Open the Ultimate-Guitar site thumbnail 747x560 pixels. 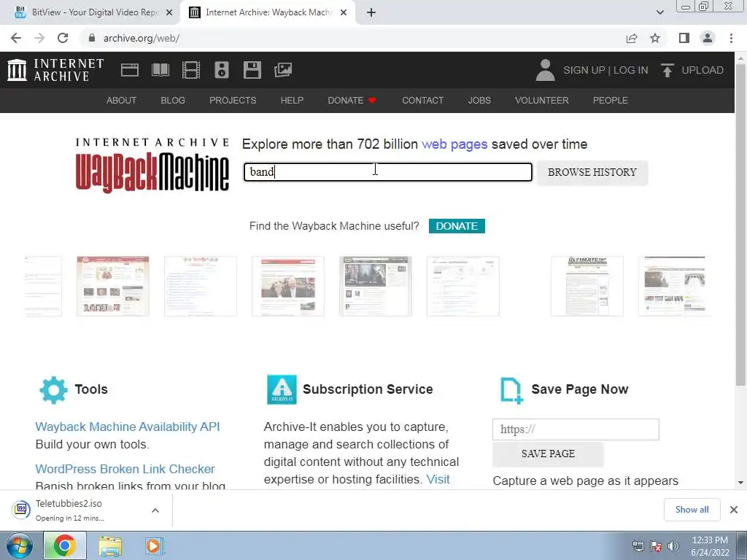tap(587, 286)
